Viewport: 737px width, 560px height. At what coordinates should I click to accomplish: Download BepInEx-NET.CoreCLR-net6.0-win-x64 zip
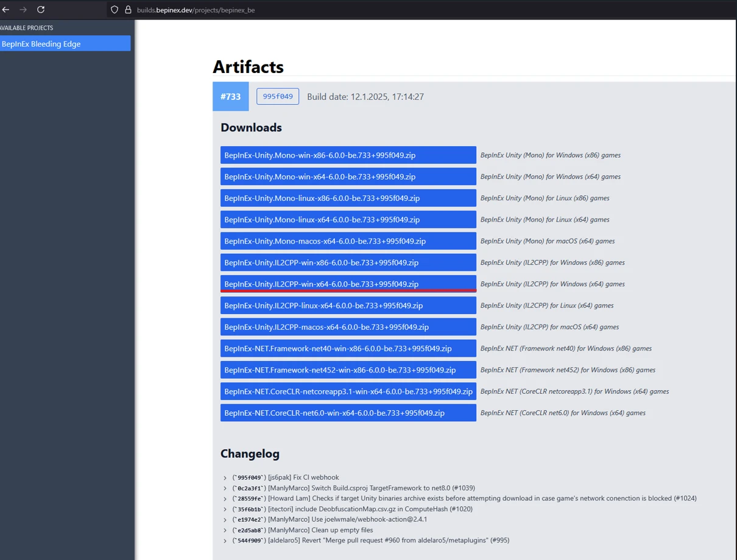click(x=348, y=413)
